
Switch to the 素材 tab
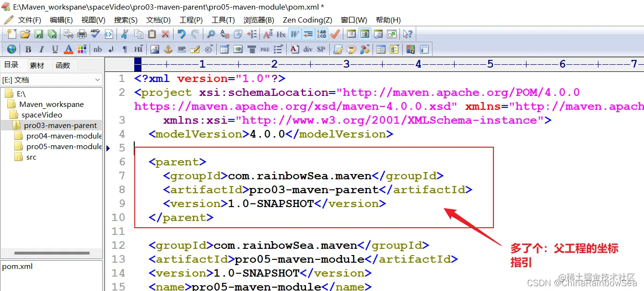(37, 65)
